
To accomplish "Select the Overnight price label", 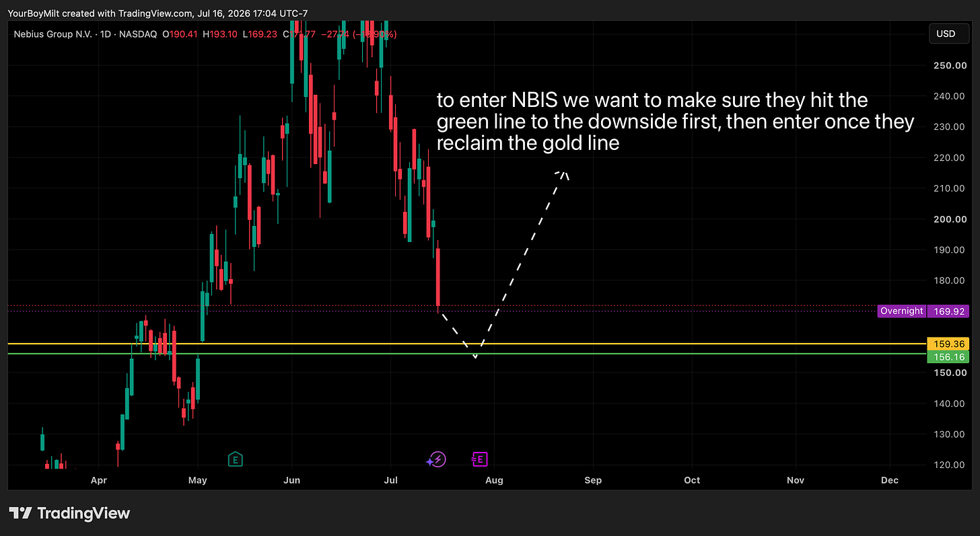I will coord(901,311).
